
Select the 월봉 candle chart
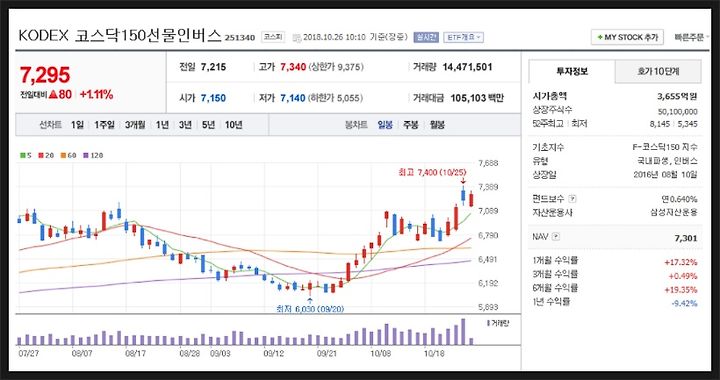pyautogui.click(x=437, y=125)
